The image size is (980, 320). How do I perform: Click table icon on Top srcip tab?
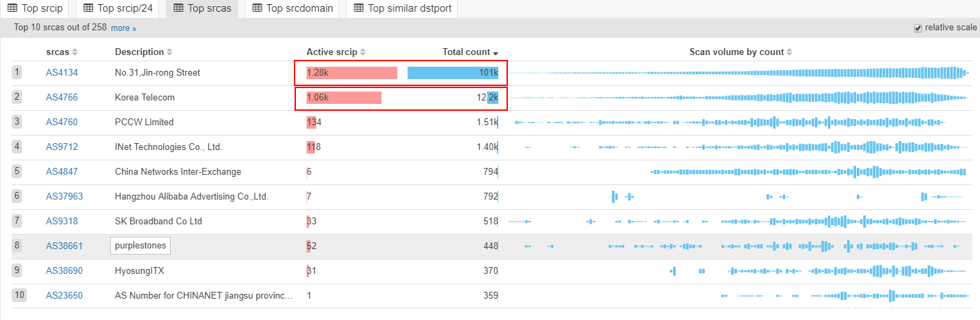[12, 8]
